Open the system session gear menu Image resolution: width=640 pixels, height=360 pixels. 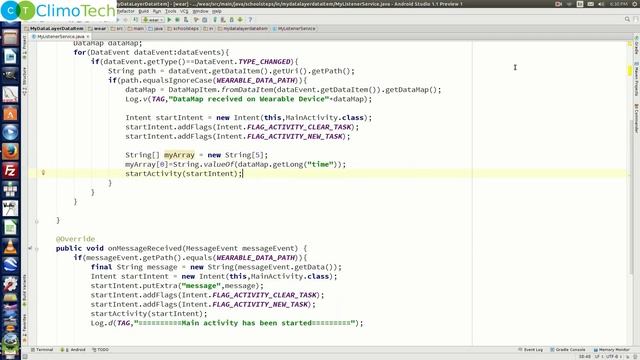(634, 4)
